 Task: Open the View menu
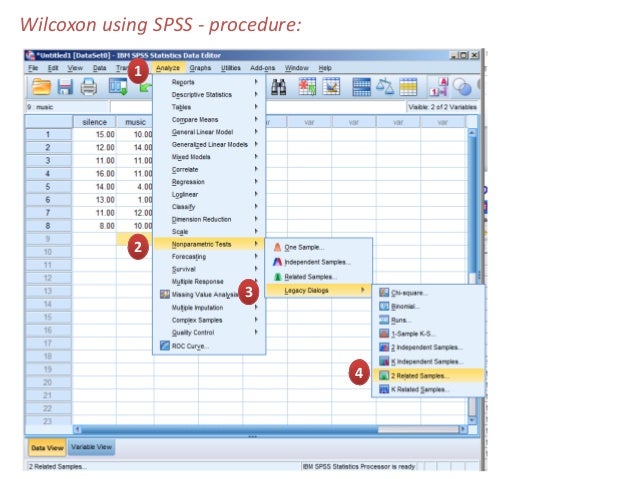[75, 68]
